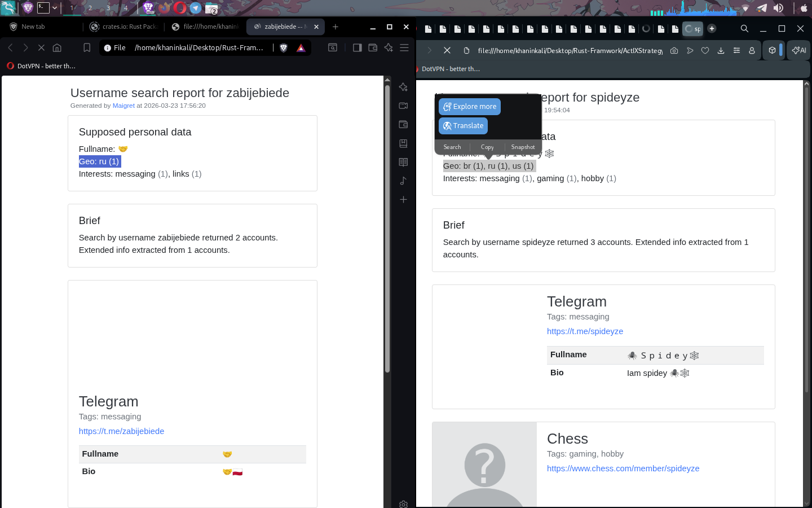Open Brave Wallet toolbar icon

point(373,48)
